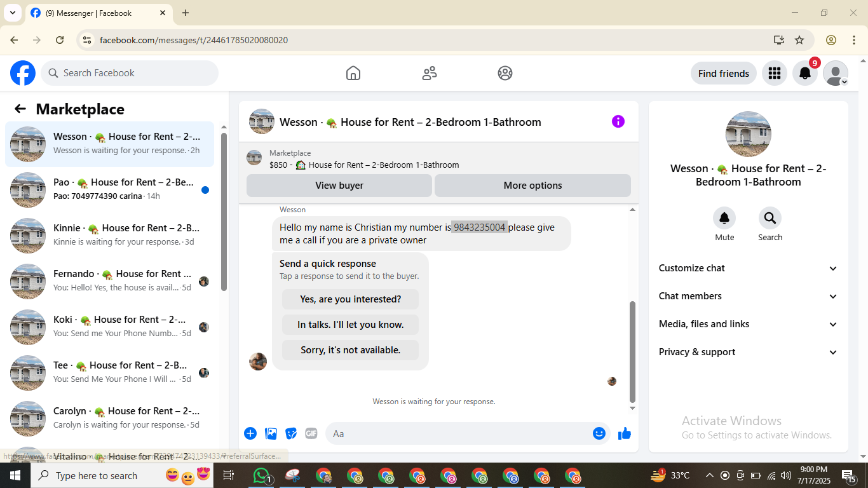Click the chat scroll-down arrow
868x488 pixels.
coord(632,408)
